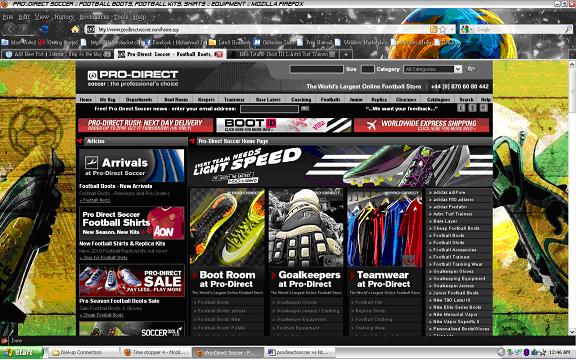
Task: Open Departments in site navigation
Action: click(139, 100)
